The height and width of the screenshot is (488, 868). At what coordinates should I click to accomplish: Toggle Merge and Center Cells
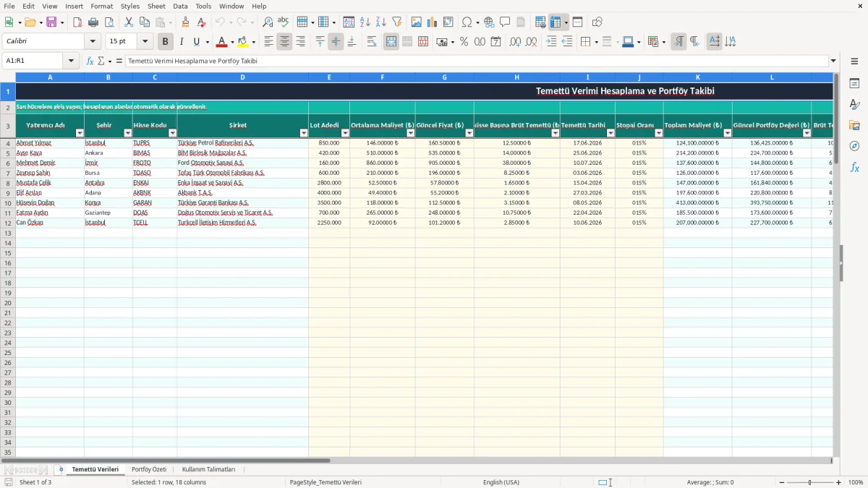click(391, 42)
